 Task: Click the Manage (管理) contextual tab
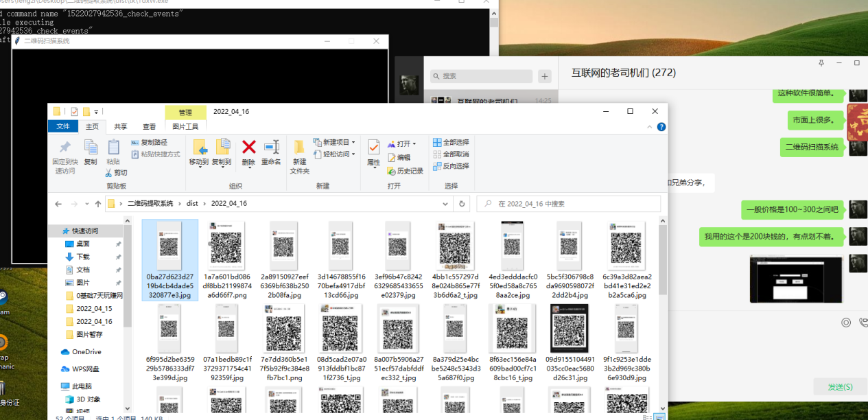[x=185, y=112]
